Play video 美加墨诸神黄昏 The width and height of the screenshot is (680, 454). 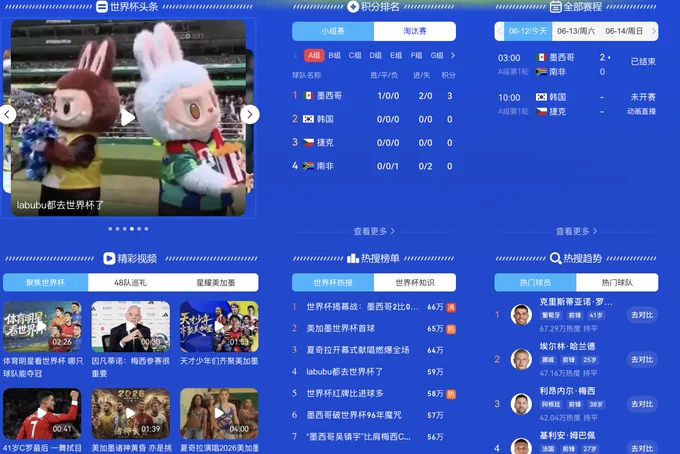point(131,414)
